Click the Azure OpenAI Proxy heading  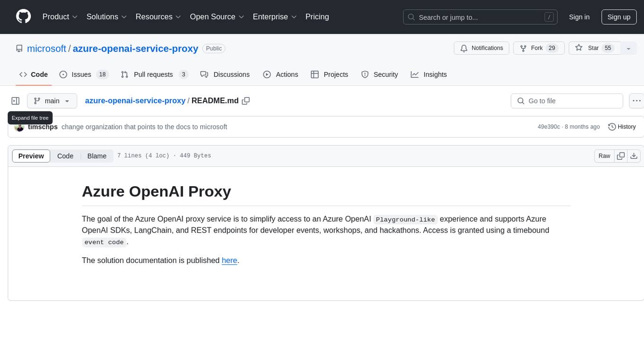coord(156,191)
